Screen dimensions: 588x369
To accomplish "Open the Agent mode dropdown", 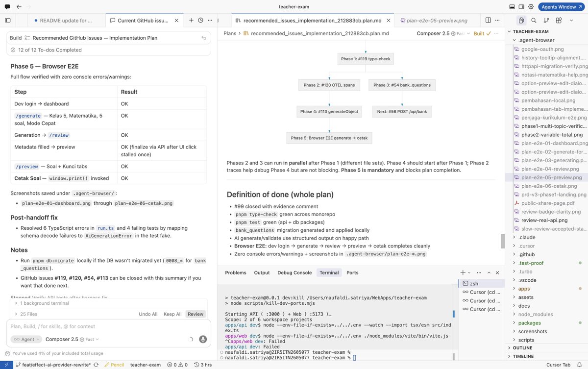I will (x=25, y=339).
